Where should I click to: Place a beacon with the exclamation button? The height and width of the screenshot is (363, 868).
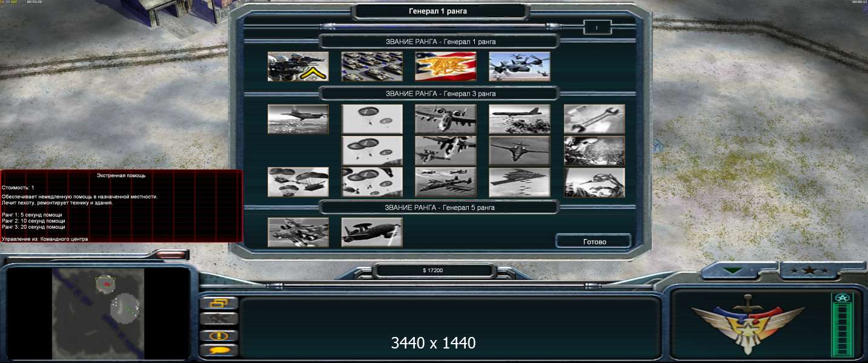pos(219,335)
